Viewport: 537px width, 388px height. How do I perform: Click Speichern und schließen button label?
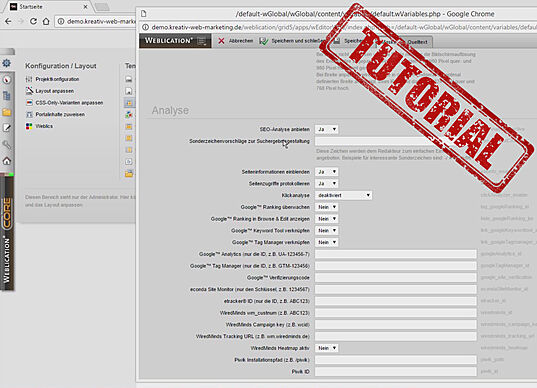click(x=297, y=41)
